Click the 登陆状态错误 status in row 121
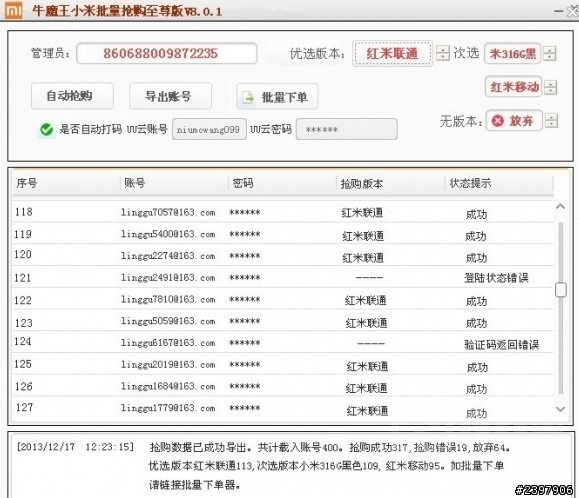 [496, 278]
